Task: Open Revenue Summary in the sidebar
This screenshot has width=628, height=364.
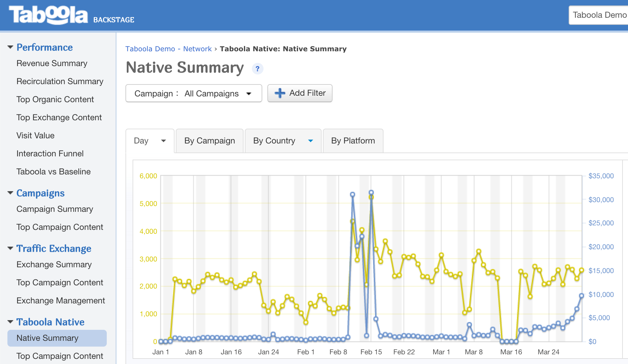Action: [x=52, y=63]
